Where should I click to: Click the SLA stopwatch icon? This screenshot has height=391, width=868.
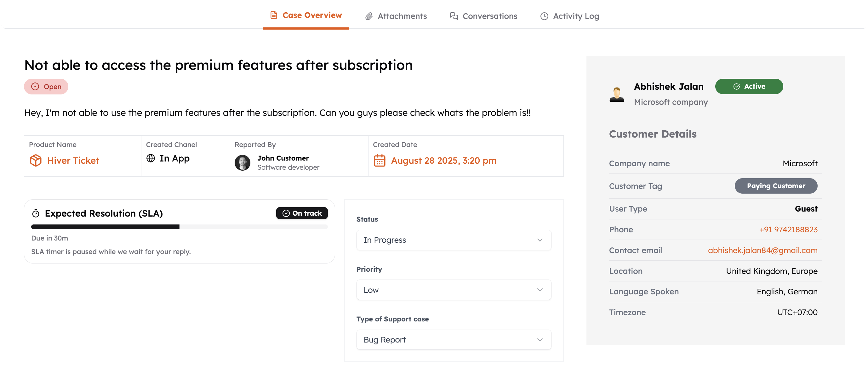(x=36, y=213)
